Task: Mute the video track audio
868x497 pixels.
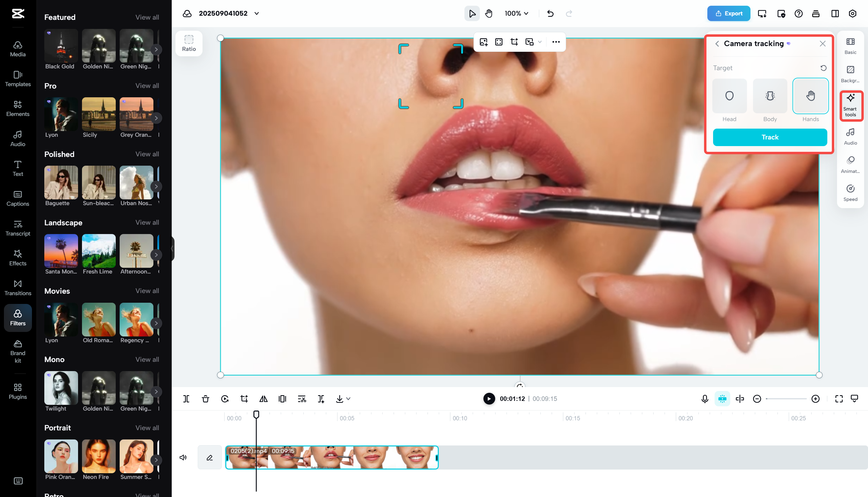Action: 183,458
